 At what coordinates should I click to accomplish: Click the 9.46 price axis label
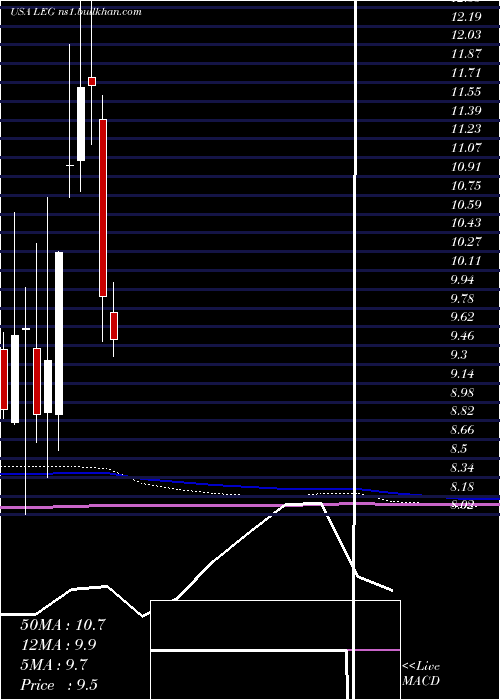(x=462, y=336)
